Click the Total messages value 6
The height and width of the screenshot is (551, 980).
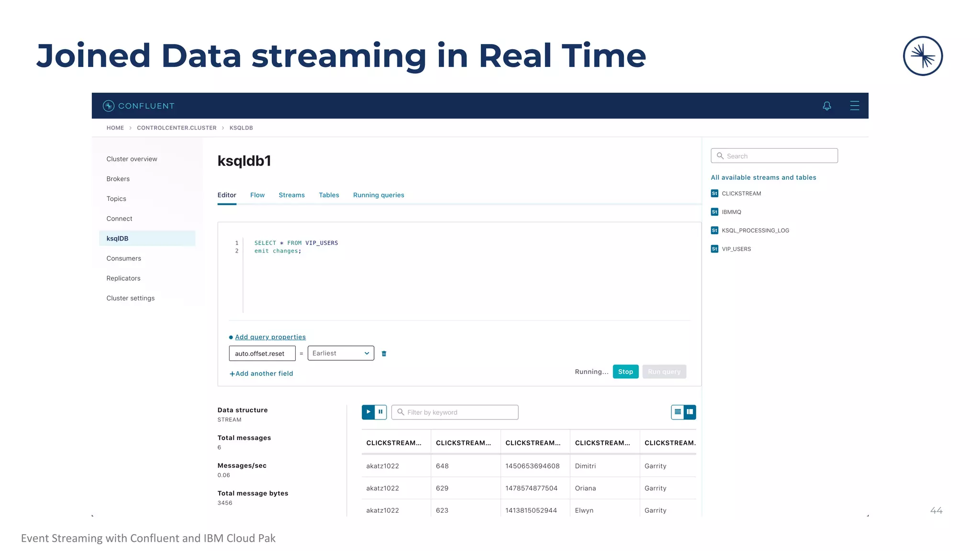(x=219, y=447)
